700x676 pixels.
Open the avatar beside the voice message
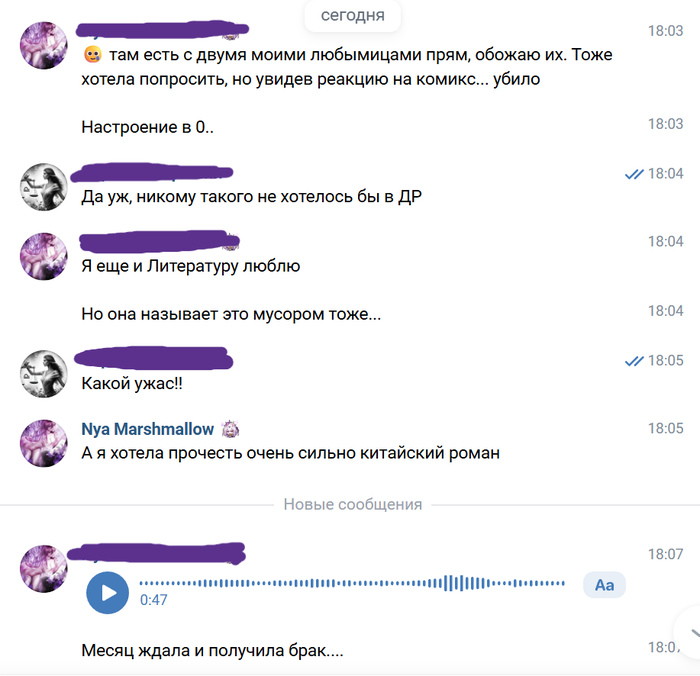click(44, 568)
